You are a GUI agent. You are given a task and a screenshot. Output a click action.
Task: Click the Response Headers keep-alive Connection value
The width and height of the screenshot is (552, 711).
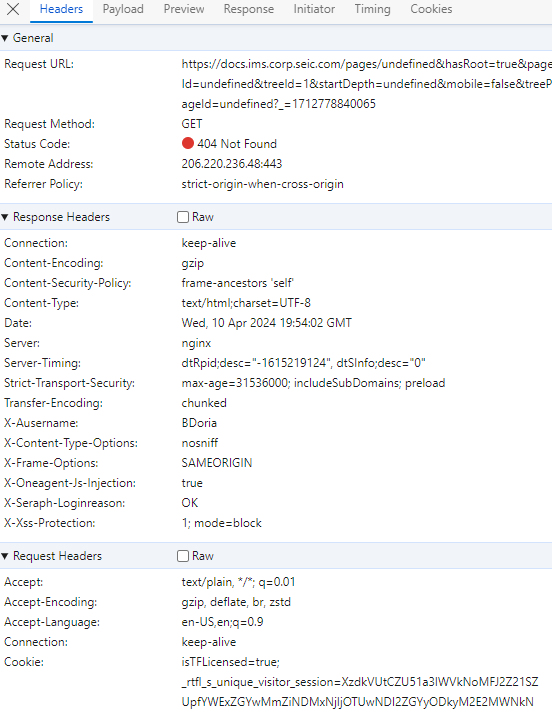point(209,243)
